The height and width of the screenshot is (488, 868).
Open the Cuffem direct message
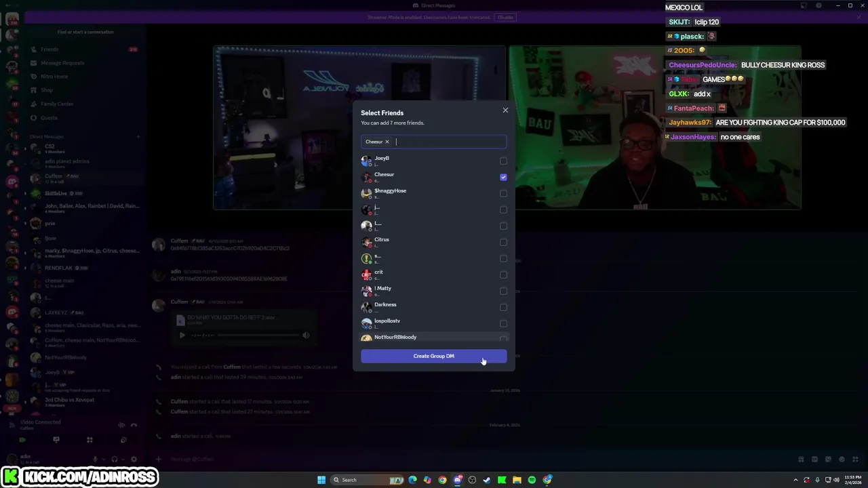[84, 178]
